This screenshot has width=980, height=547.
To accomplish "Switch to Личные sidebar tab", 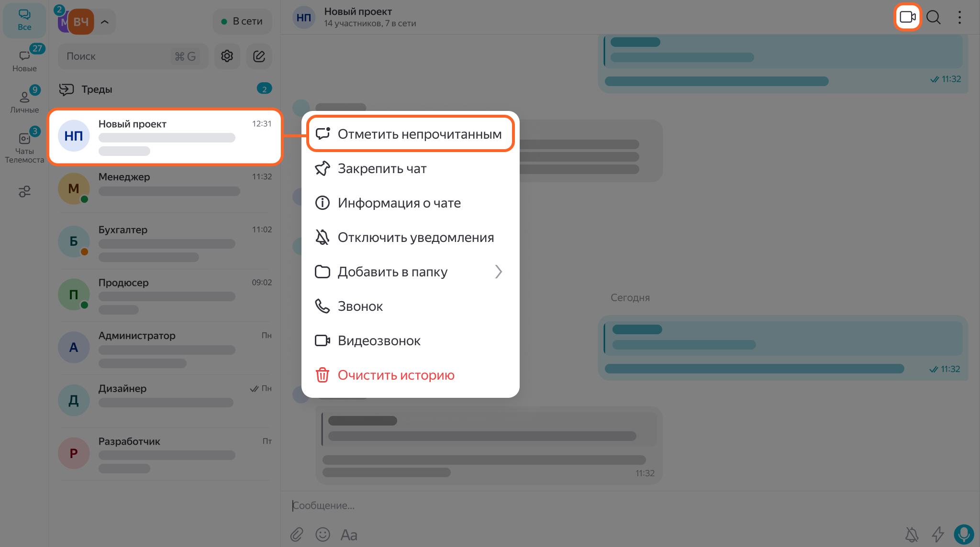I will click(x=24, y=101).
